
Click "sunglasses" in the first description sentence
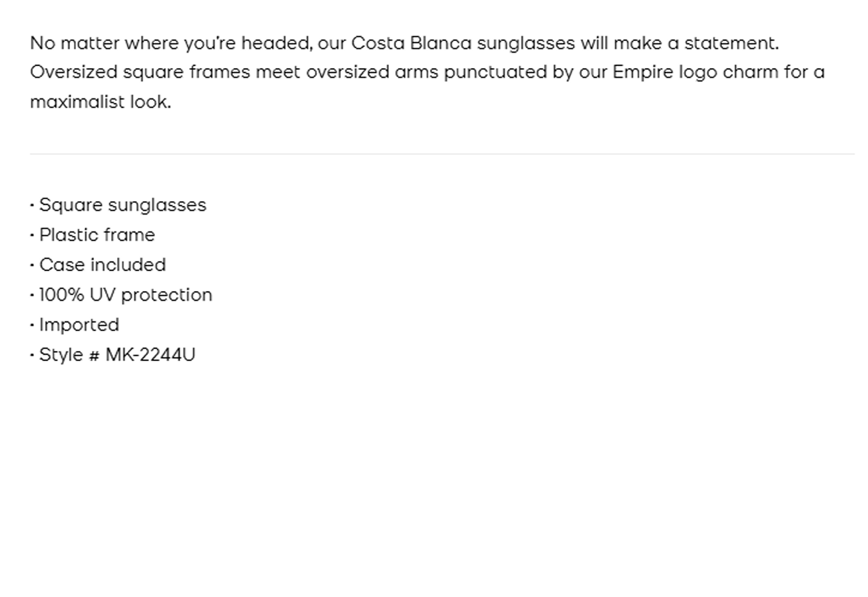click(525, 43)
